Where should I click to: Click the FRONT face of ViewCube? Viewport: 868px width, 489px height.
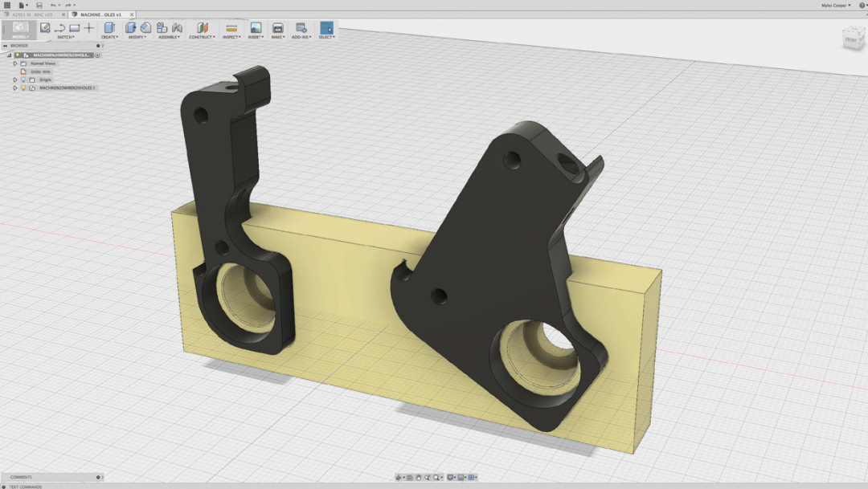click(x=851, y=39)
